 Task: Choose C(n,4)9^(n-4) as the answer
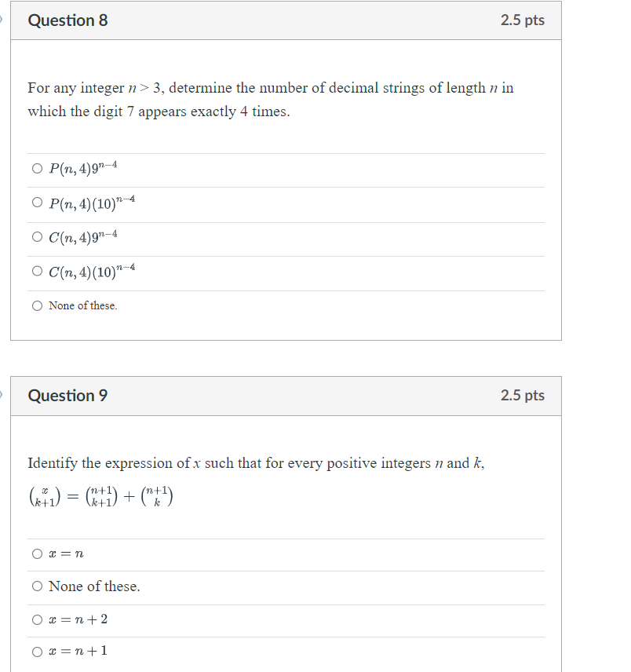37,236
